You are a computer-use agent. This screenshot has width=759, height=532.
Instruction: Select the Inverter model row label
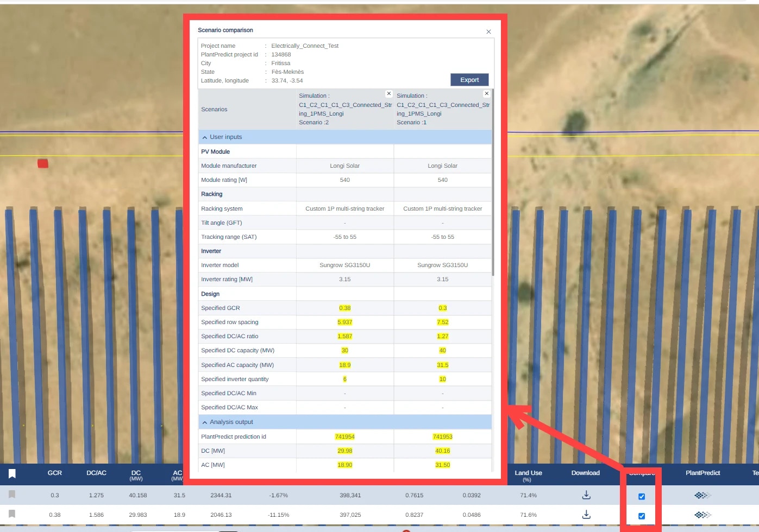[220, 265]
